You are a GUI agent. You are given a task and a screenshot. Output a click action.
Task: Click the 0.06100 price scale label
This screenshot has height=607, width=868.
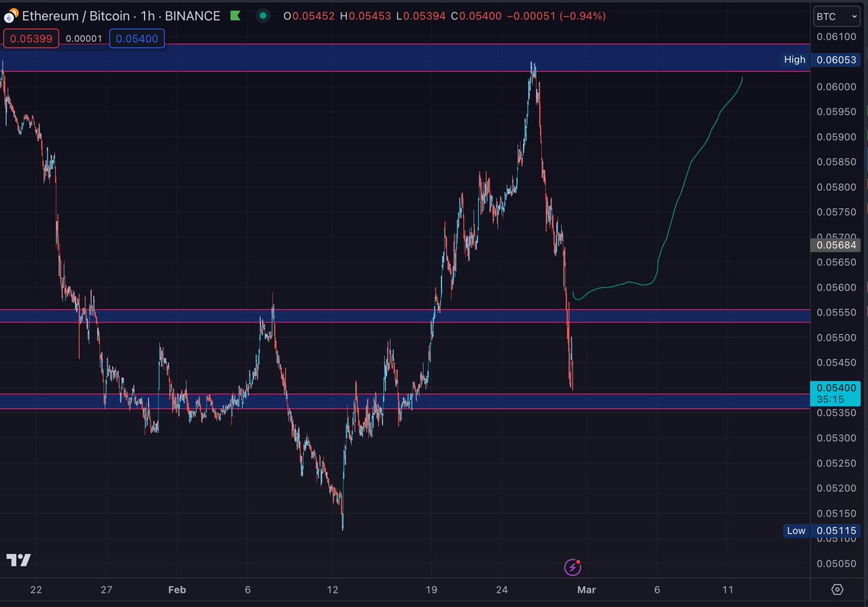[x=836, y=36]
